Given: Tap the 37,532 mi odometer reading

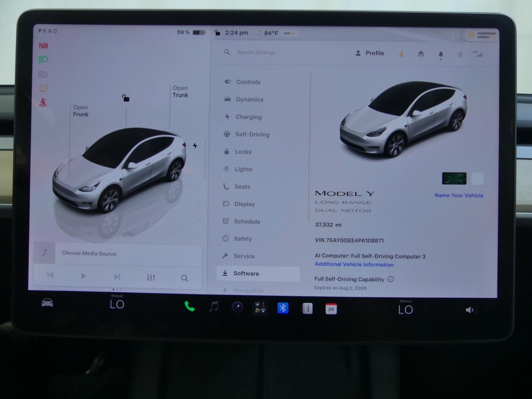Looking at the screenshot, I should click(328, 225).
